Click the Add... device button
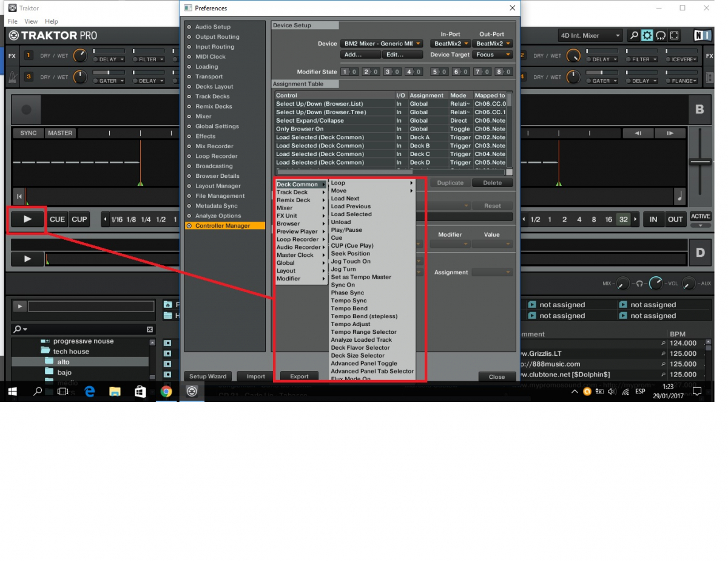The width and height of the screenshot is (728, 561). point(361,55)
